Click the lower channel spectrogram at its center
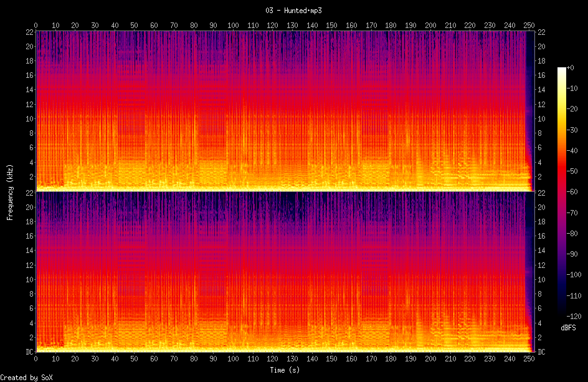The width and height of the screenshot is (588, 382). click(x=282, y=272)
